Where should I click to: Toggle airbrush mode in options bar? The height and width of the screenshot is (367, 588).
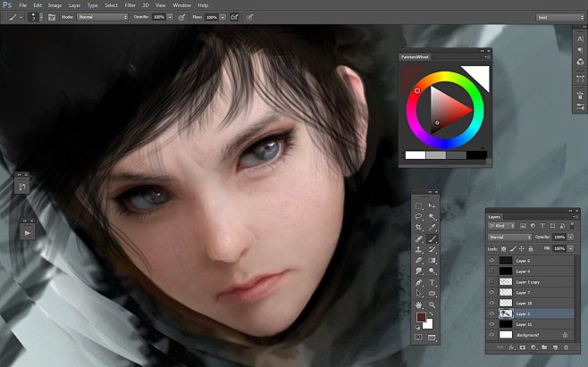tap(234, 17)
